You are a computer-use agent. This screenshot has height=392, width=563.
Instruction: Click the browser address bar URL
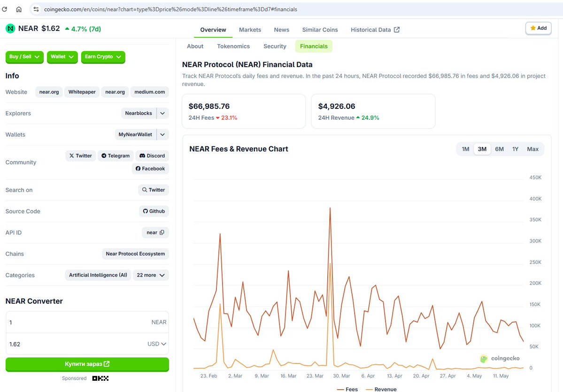pyautogui.click(x=170, y=9)
